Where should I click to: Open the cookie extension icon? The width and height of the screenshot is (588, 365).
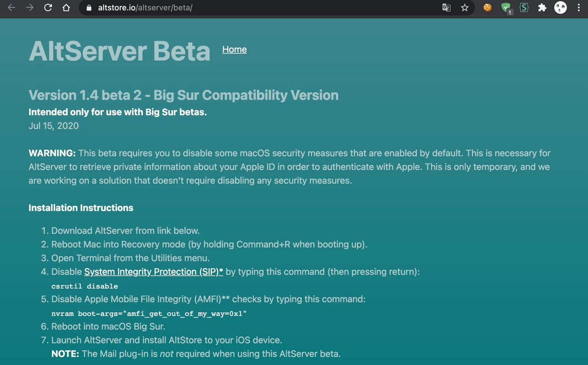tap(487, 8)
